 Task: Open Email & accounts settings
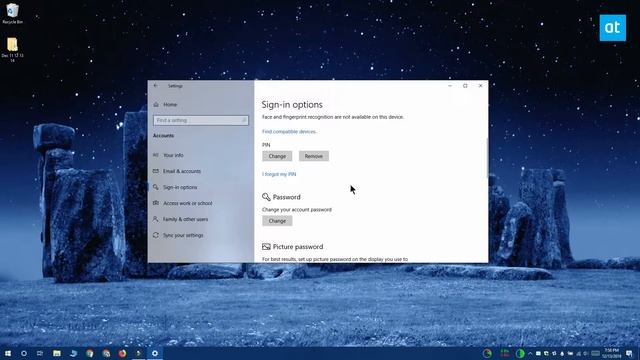[x=182, y=171]
